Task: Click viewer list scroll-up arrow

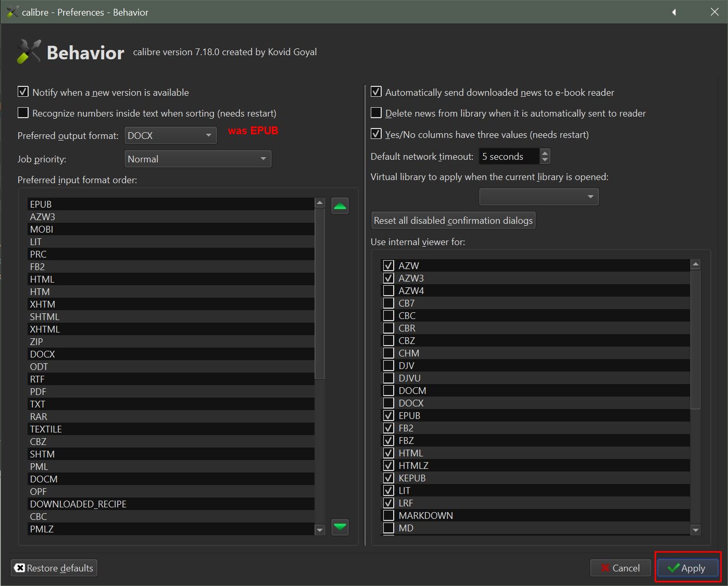Action: coord(695,264)
